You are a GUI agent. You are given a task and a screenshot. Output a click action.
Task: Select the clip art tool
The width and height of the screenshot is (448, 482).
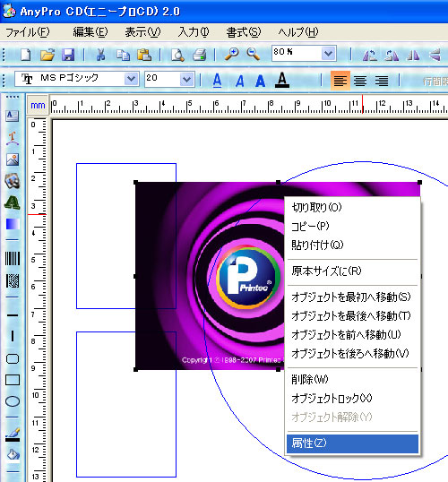(x=13, y=181)
